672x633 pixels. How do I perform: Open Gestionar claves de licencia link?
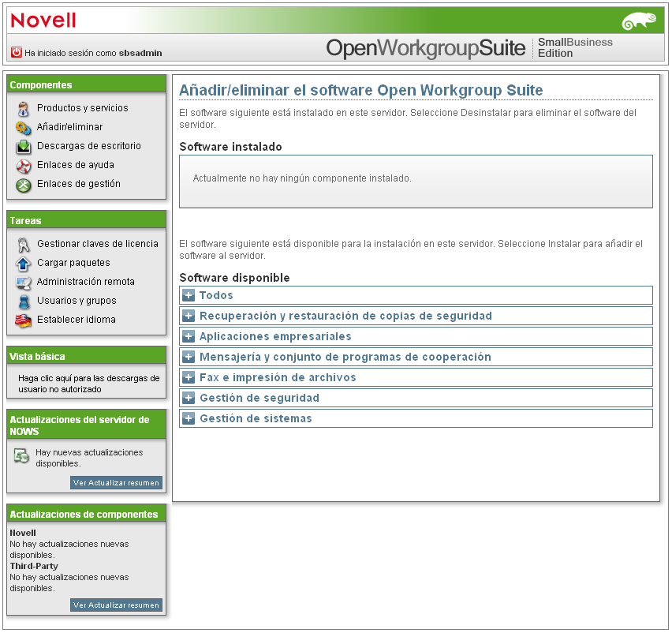(97, 244)
